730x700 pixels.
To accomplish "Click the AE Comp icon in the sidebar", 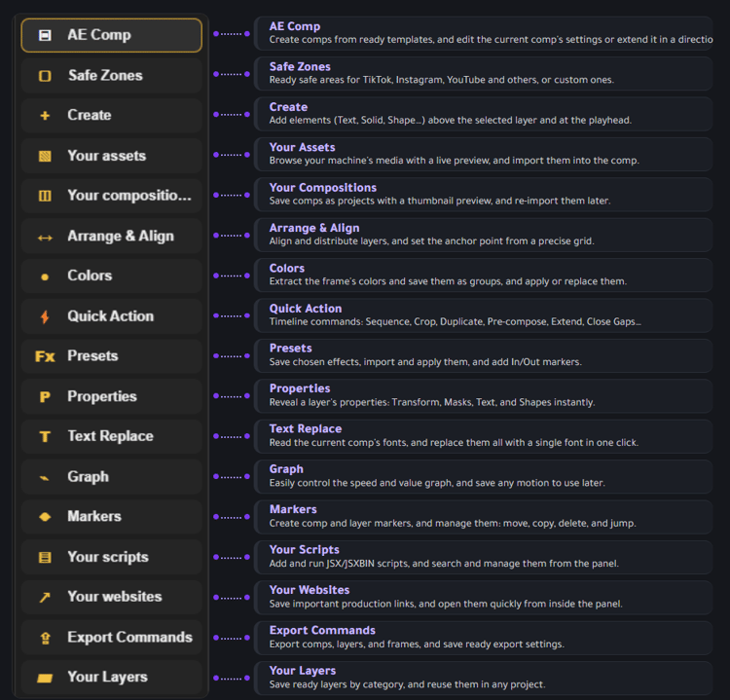I will [x=45, y=35].
